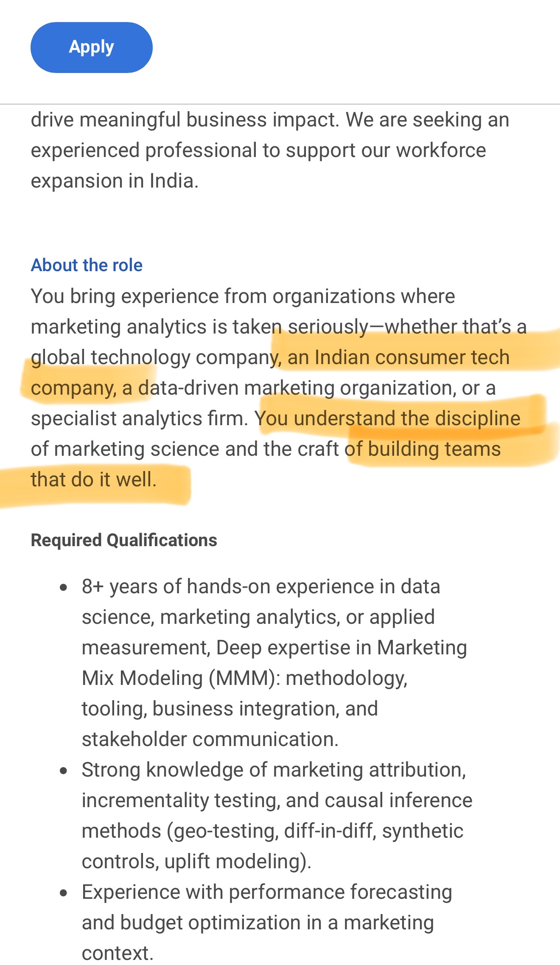
Task: Click the Required Qualifications heading
Action: (124, 540)
